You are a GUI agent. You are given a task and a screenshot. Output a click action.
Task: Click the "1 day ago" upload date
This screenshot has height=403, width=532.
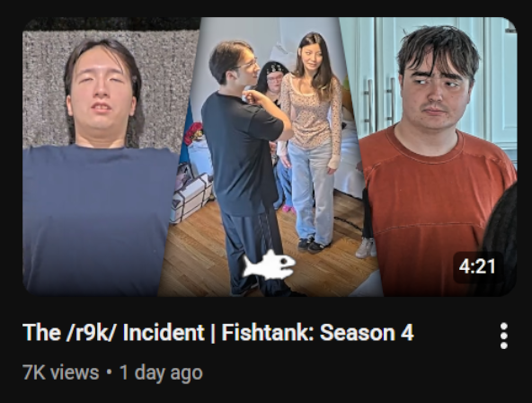(x=161, y=373)
